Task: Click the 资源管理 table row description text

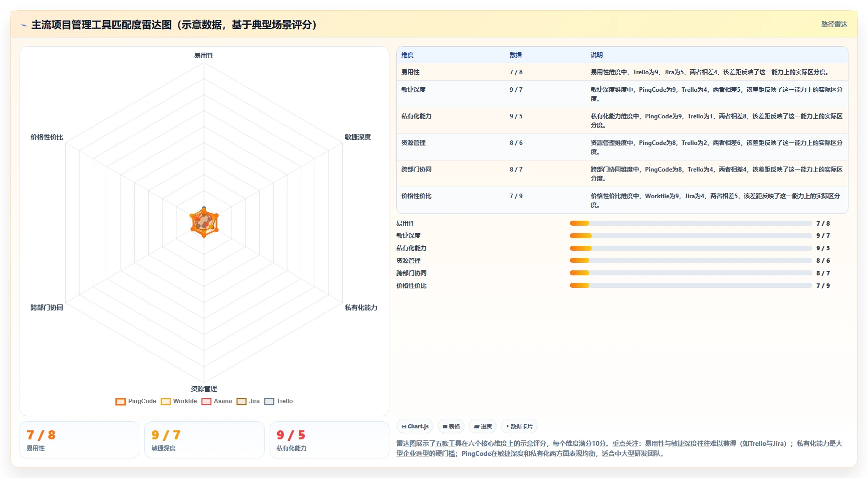Action: pyautogui.click(x=717, y=147)
